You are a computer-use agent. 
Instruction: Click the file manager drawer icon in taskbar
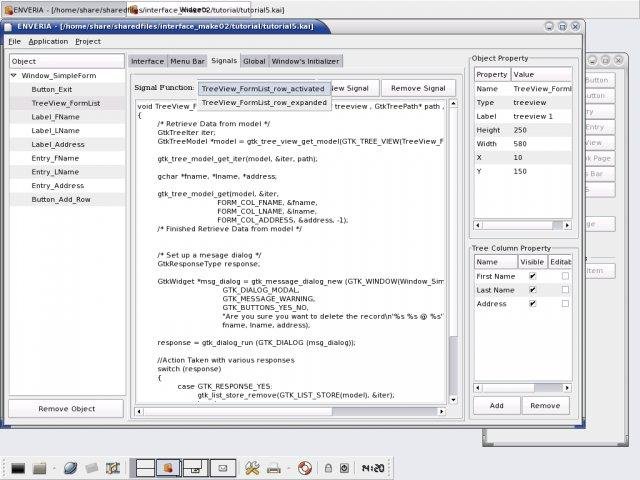[x=41, y=467]
